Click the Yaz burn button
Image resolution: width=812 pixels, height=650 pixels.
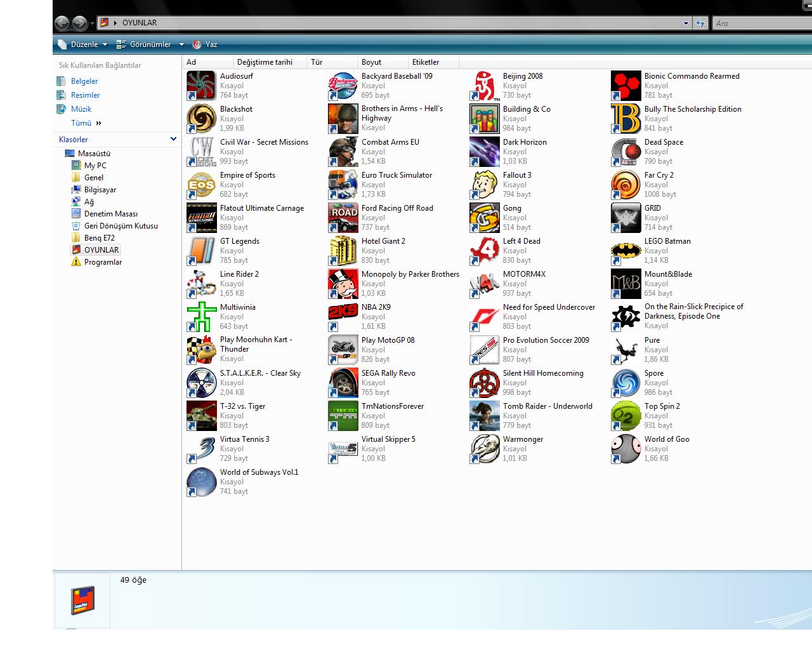coord(205,44)
